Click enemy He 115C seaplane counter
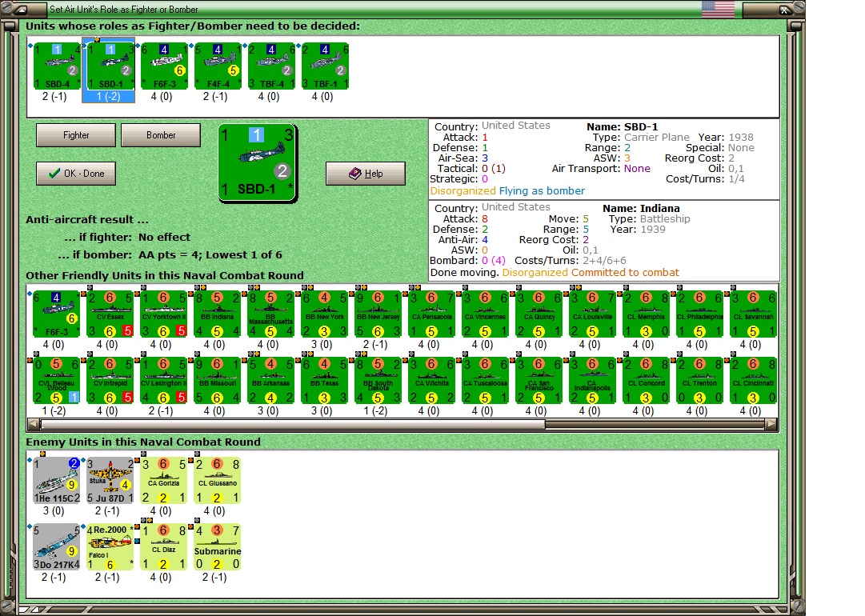 pyautogui.click(x=57, y=480)
